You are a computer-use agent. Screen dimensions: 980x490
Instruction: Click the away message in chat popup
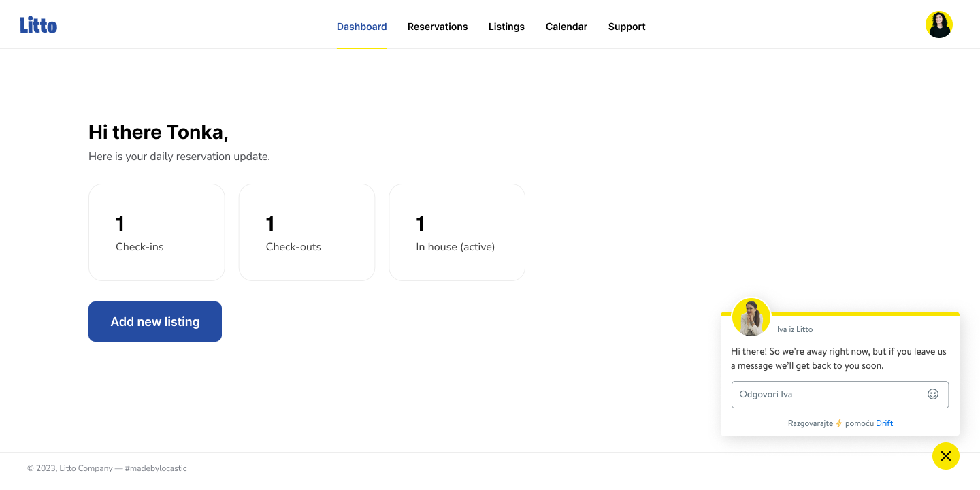[x=838, y=359]
